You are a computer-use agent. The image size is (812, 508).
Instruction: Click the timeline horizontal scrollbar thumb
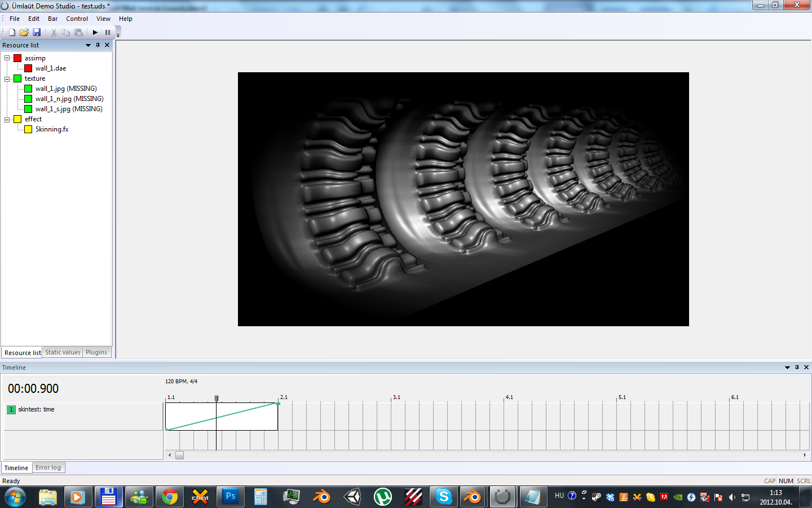179,455
